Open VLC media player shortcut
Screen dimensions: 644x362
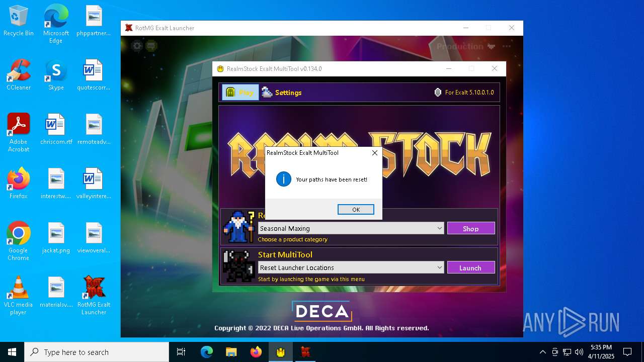(19, 296)
